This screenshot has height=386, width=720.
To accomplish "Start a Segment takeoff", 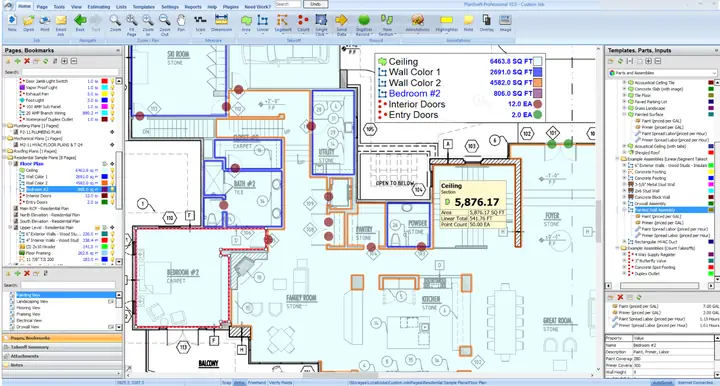I will (x=283, y=23).
